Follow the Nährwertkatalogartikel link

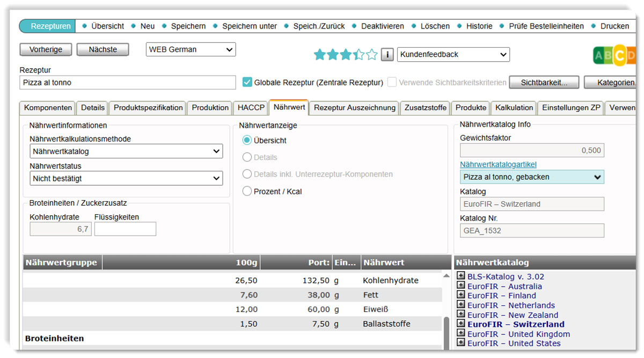pos(498,164)
